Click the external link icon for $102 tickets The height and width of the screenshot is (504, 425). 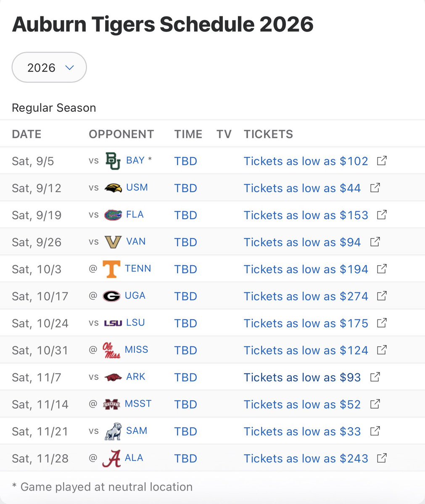[382, 161]
